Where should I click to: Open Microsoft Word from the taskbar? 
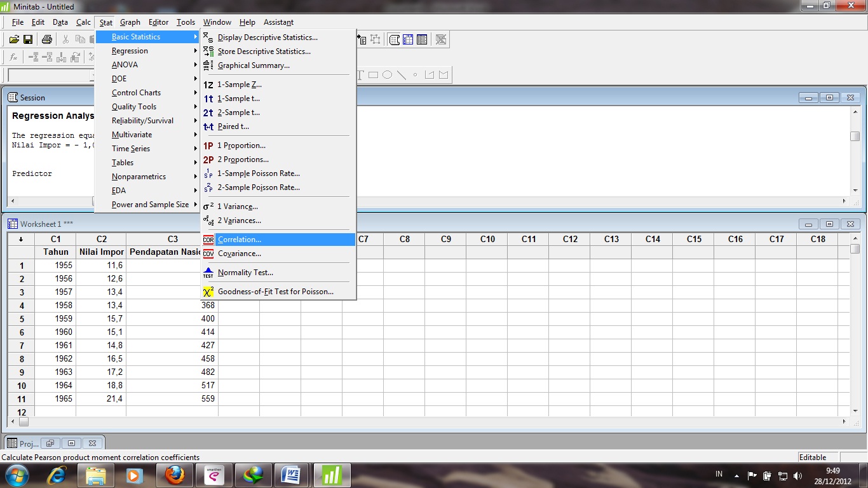292,475
